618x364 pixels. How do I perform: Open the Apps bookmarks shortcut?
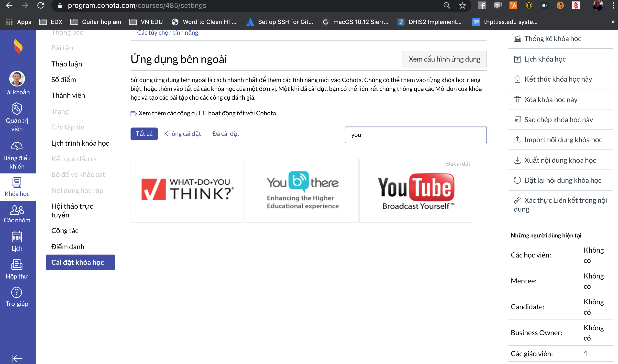click(x=19, y=22)
